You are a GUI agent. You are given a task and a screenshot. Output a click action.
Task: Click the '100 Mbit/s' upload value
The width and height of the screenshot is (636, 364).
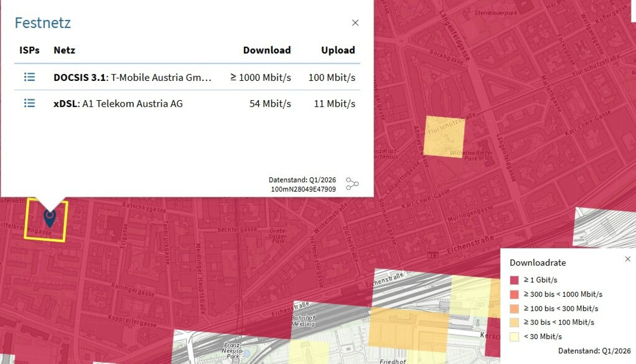[332, 78]
